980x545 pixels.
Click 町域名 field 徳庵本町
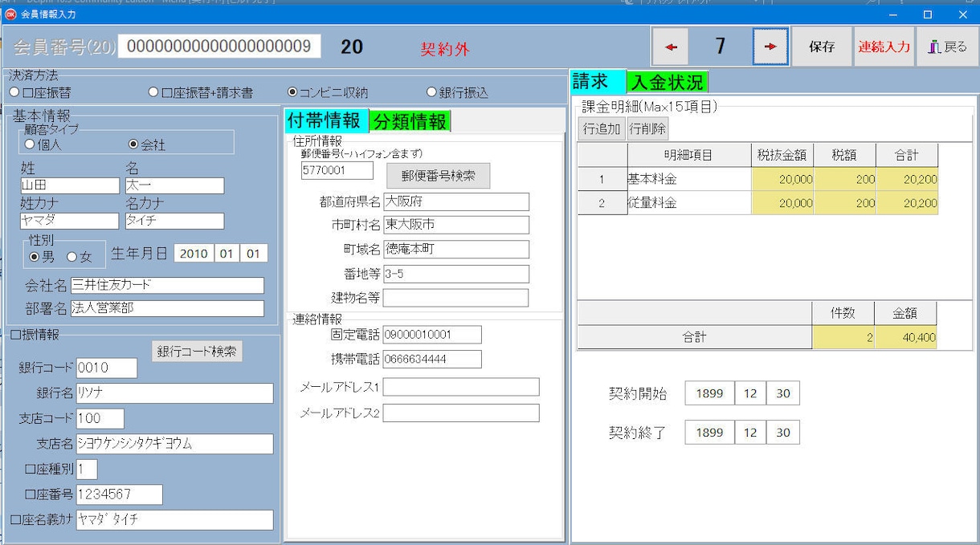tap(456, 250)
